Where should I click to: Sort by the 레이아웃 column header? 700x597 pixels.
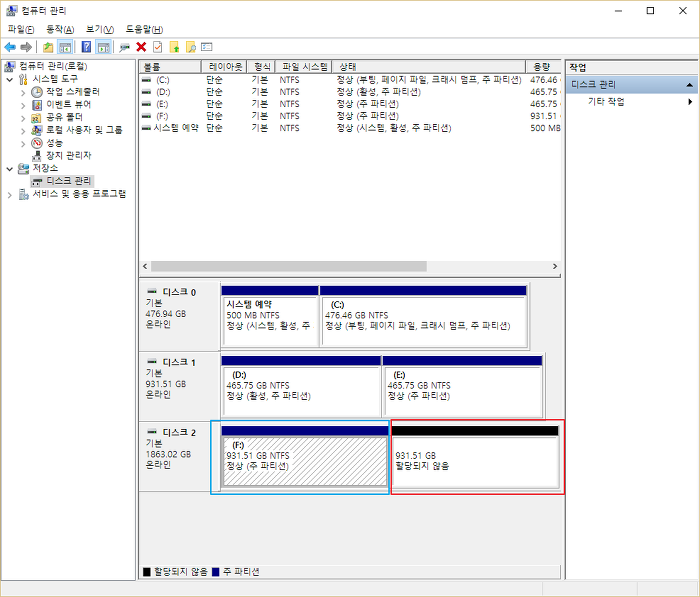[x=225, y=67]
